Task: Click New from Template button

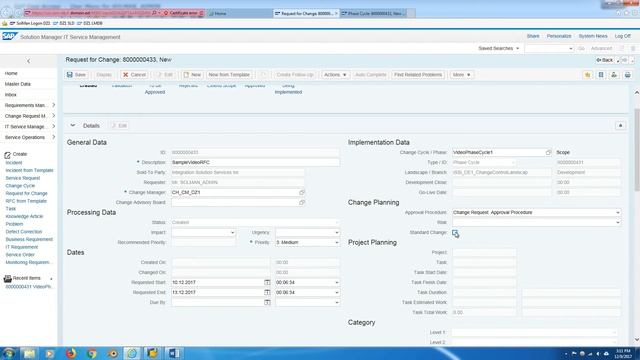Action: 229,75
